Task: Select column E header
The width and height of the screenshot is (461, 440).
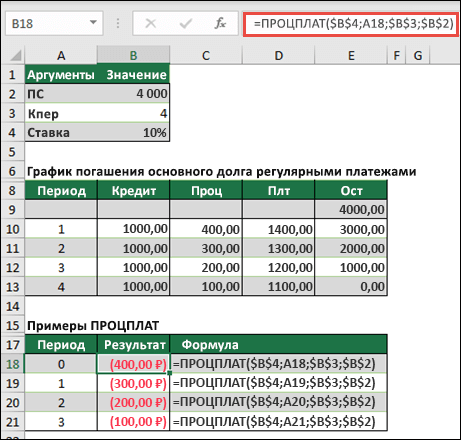Action: (351, 55)
